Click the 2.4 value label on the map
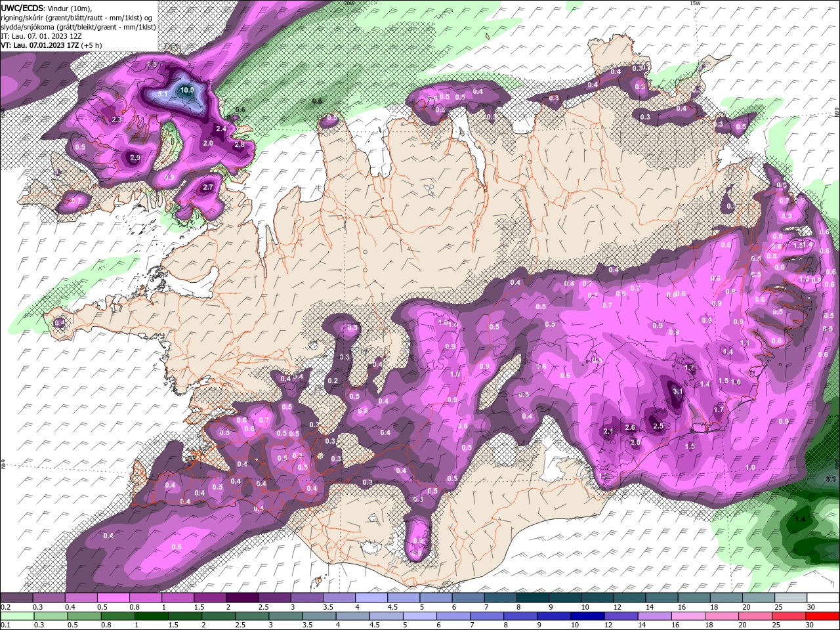Image resolution: width=840 pixels, height=630 pixels. (221, 129)
